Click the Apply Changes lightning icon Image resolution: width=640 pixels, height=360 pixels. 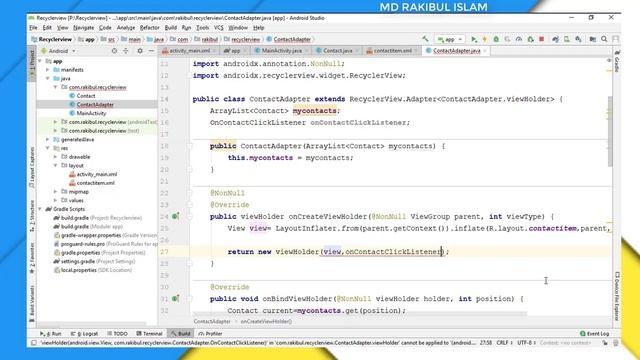(485, 39)
